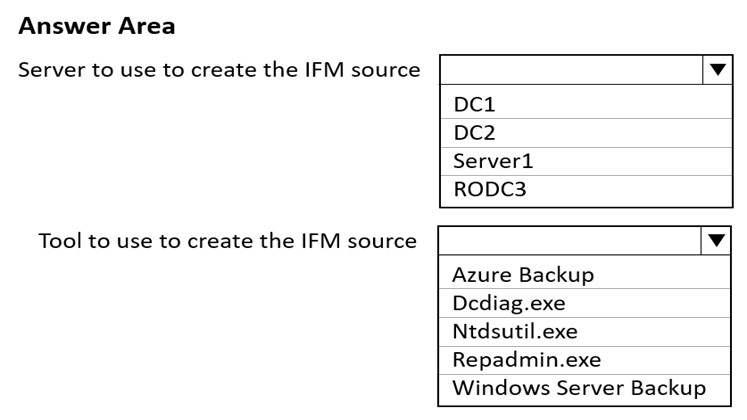Viewport: 747px width, 420px height.
Task: Select Azure Backup tool option
Action: [584, 275]
